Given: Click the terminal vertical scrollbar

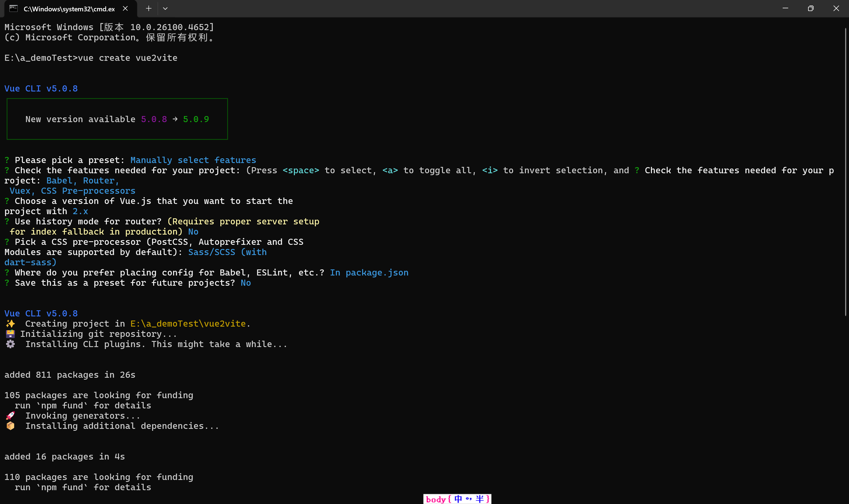Looking at the screenshot, I should [845, 172].
